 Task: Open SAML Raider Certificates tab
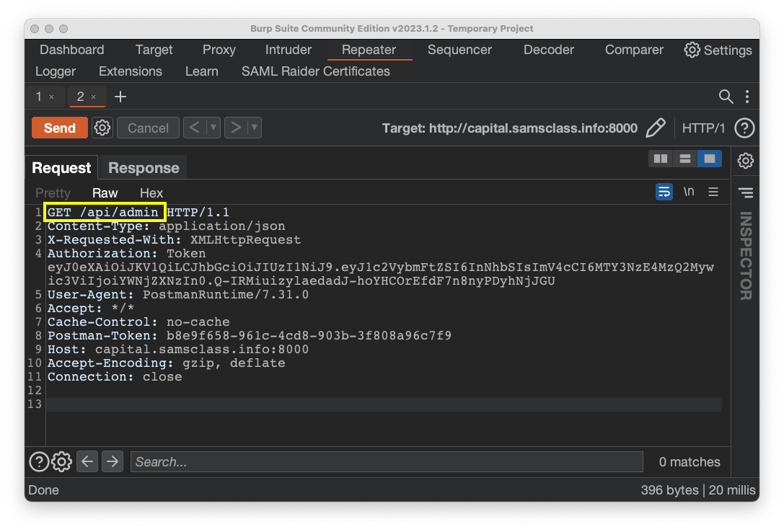315,71
